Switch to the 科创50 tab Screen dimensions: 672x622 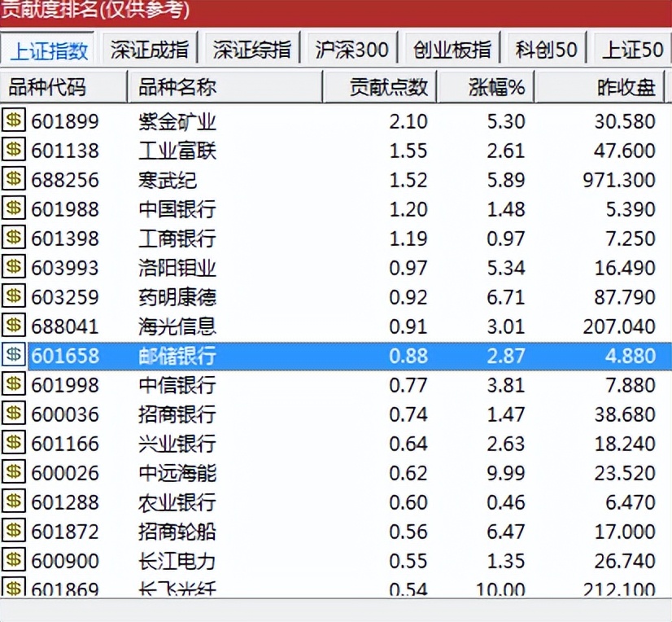(x=546, y=50)
